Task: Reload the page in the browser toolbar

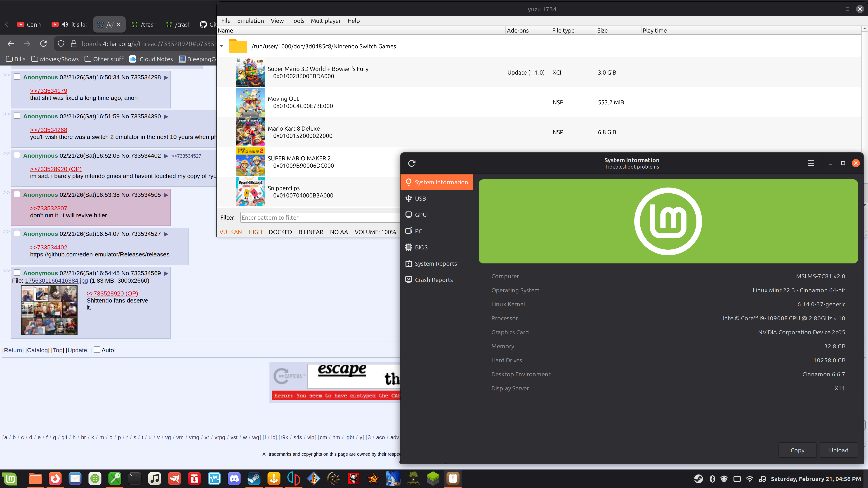Action: [43, 44]
